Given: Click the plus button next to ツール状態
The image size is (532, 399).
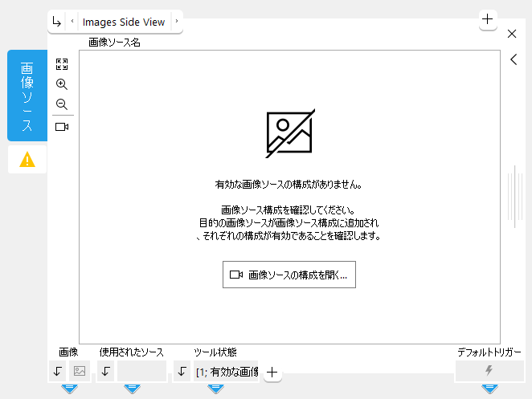Looking at the screenshot, I should 272,372.
